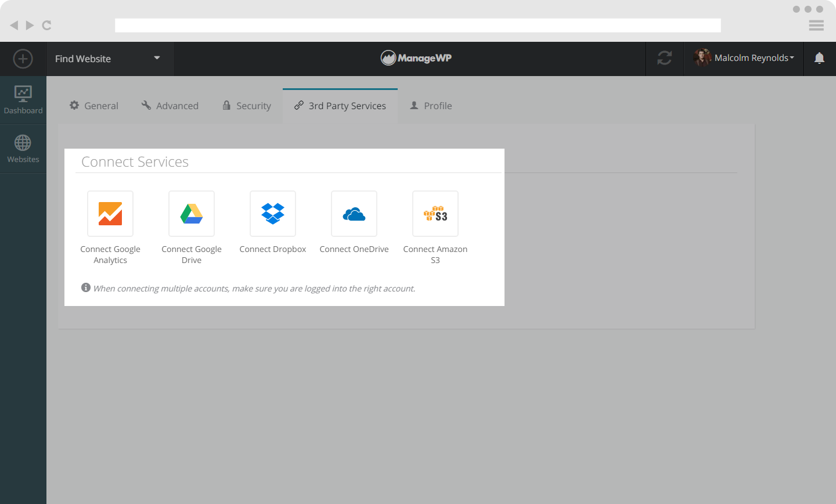Open the browser hamburger menu

[x=816, y=25]
